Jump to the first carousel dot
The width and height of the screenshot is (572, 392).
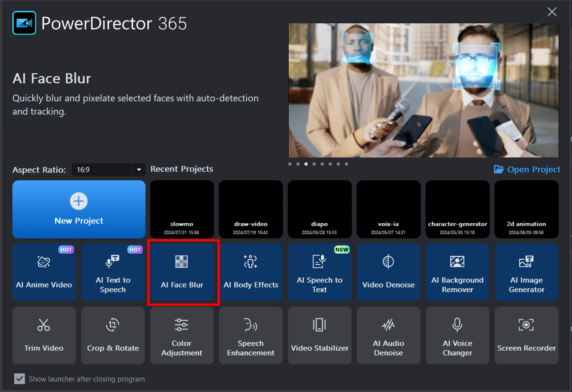pos(290,164)
